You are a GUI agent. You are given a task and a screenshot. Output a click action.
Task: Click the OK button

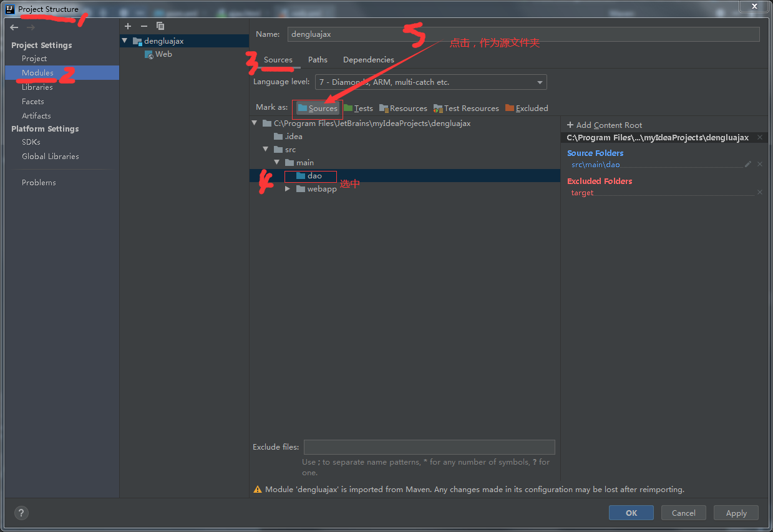[x=631, y=513]
